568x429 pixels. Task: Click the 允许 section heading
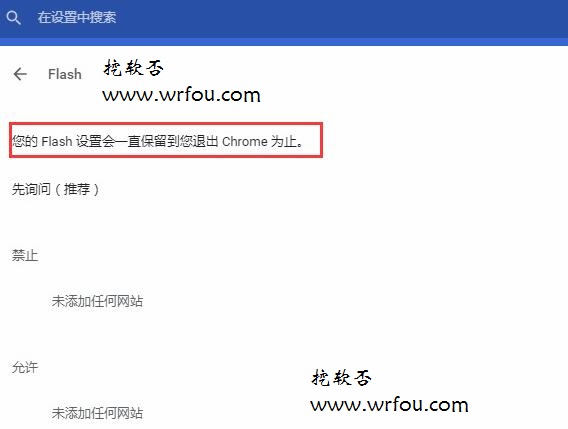pyautogui.click(x=25, y=367)
